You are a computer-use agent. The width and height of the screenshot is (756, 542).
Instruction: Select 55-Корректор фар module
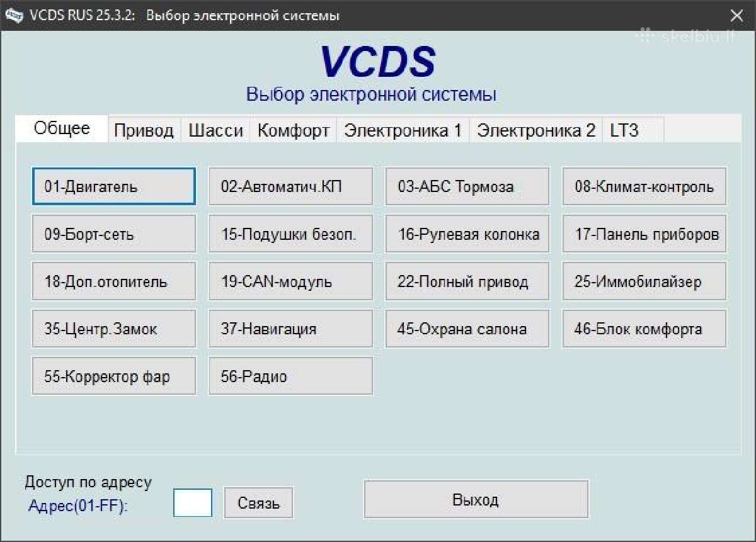pos(113,376)
